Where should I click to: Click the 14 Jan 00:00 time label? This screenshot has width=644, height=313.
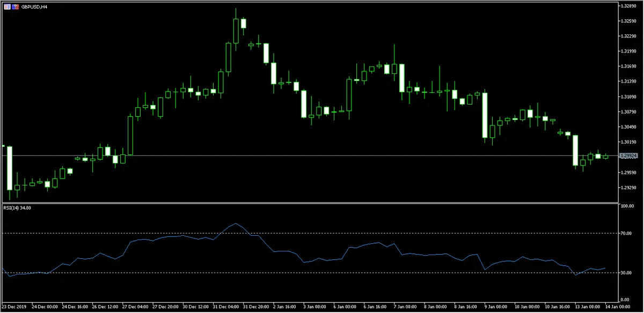tap(618, 308)
